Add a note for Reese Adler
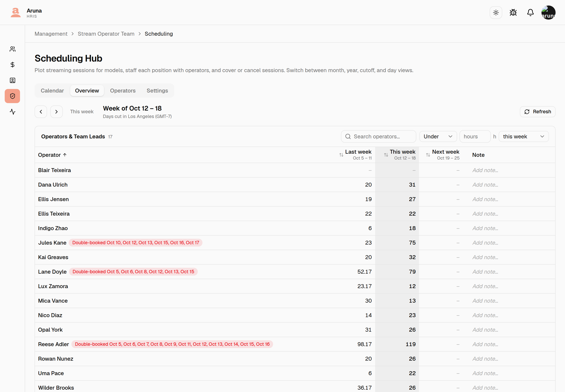Viewport: 565px width, 392px height. pyautogui.click(x=485, y=344)
